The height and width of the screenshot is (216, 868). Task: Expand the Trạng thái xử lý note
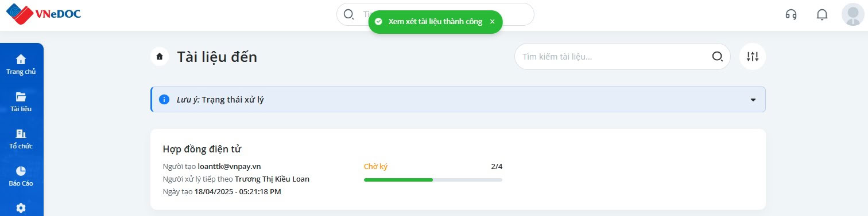[753, 100]
